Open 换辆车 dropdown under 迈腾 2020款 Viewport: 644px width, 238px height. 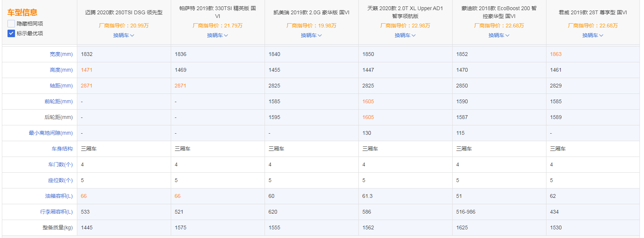[x=123, y=35]
